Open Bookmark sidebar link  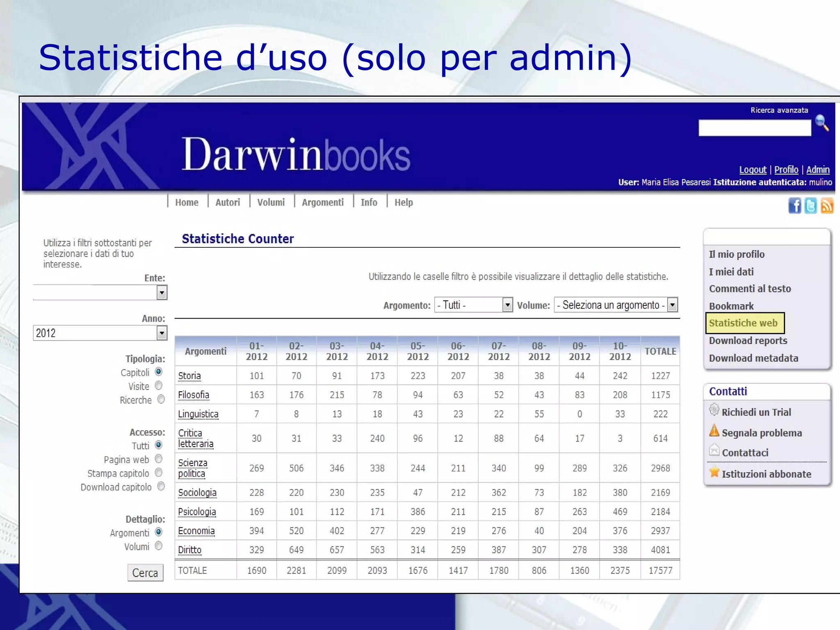tap(731, 306)
